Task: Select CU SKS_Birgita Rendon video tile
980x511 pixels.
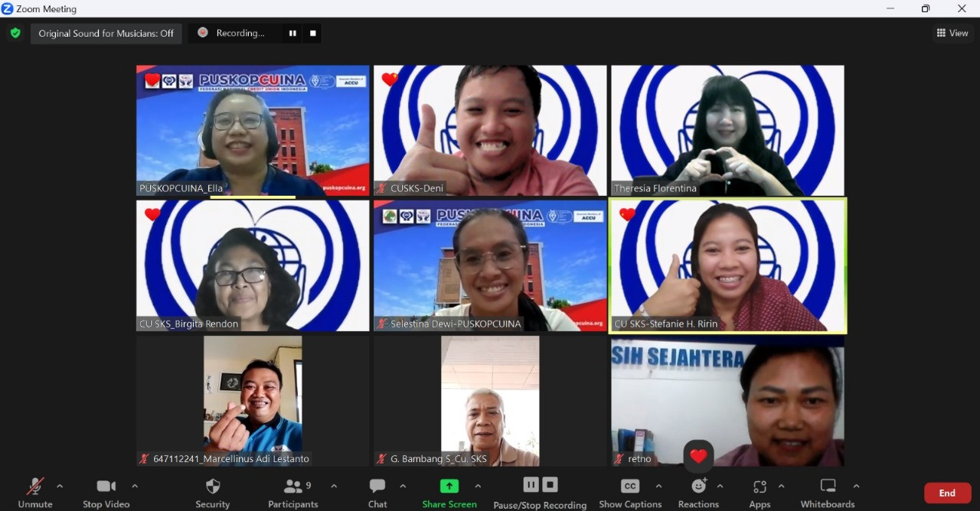Action: click(253, 265)
